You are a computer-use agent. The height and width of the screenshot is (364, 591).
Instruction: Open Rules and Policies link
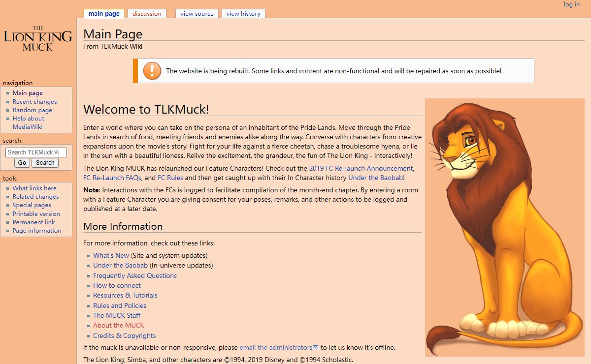[x=120, y=305]
